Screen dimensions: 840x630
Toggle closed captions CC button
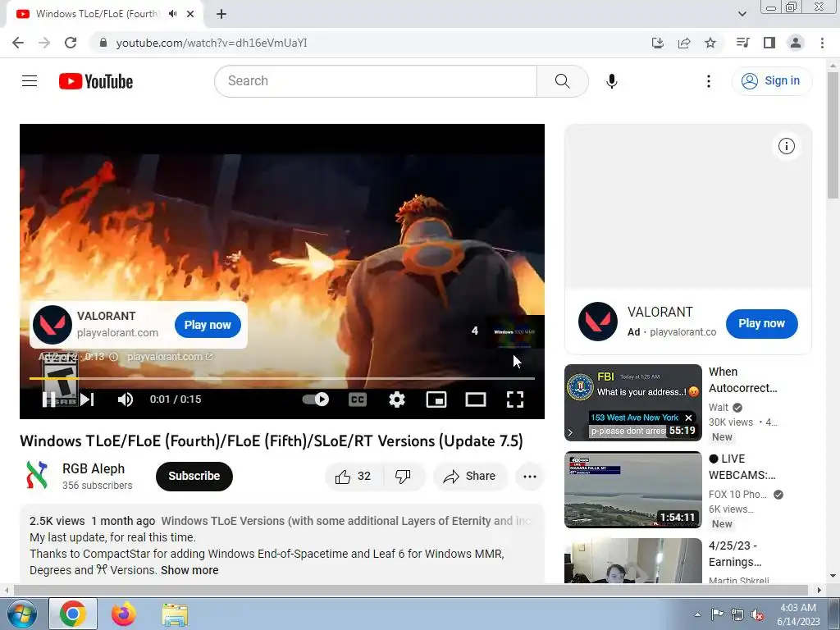coord(358,399)
